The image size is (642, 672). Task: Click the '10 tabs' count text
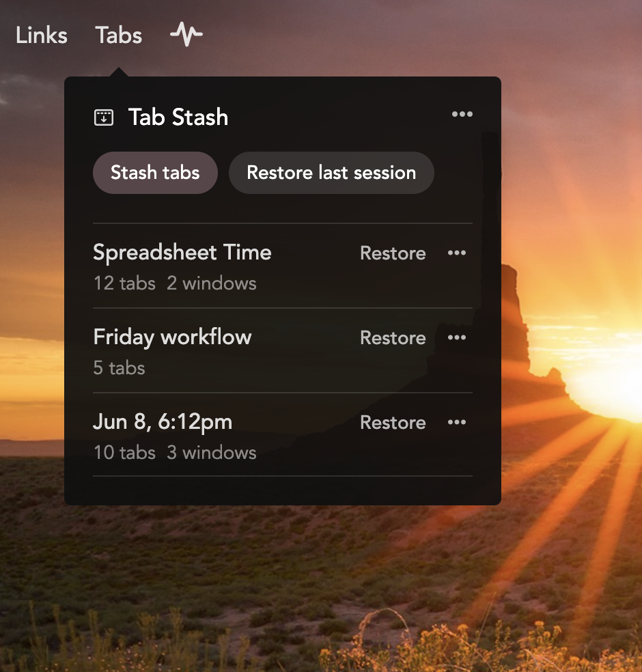pos(124,453)
